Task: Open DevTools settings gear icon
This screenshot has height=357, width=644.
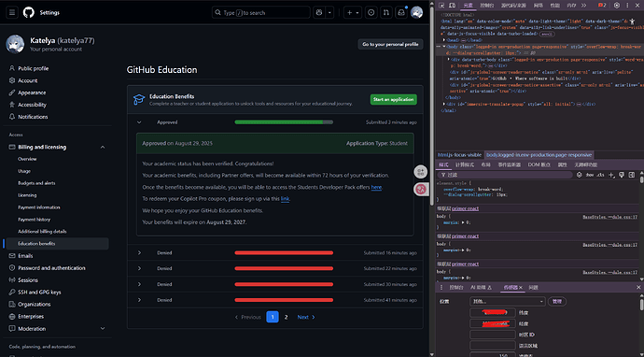Action: 617,6
